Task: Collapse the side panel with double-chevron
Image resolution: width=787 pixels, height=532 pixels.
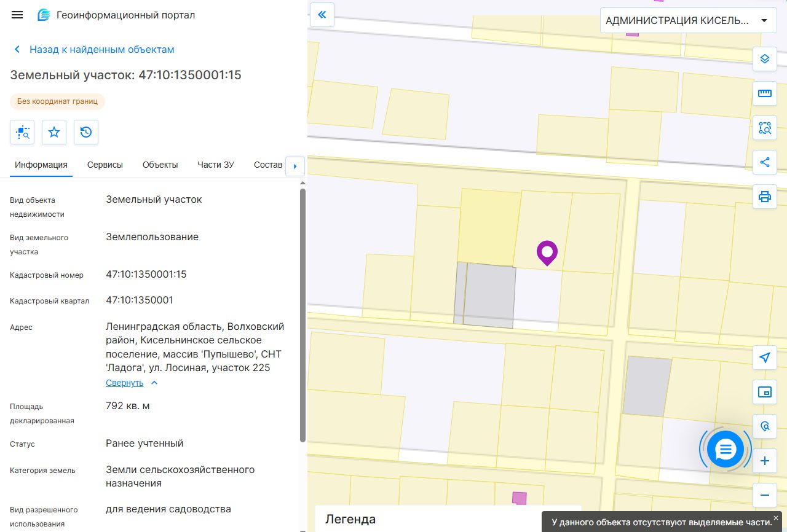Action: click(322, 15)
